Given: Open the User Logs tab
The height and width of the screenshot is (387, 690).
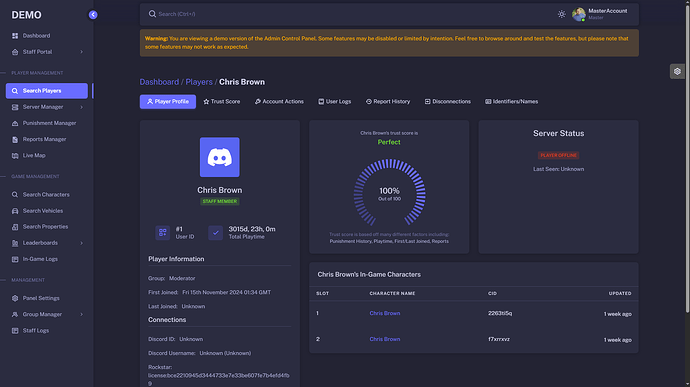Looking at the screenshot, I should [334, 102].
